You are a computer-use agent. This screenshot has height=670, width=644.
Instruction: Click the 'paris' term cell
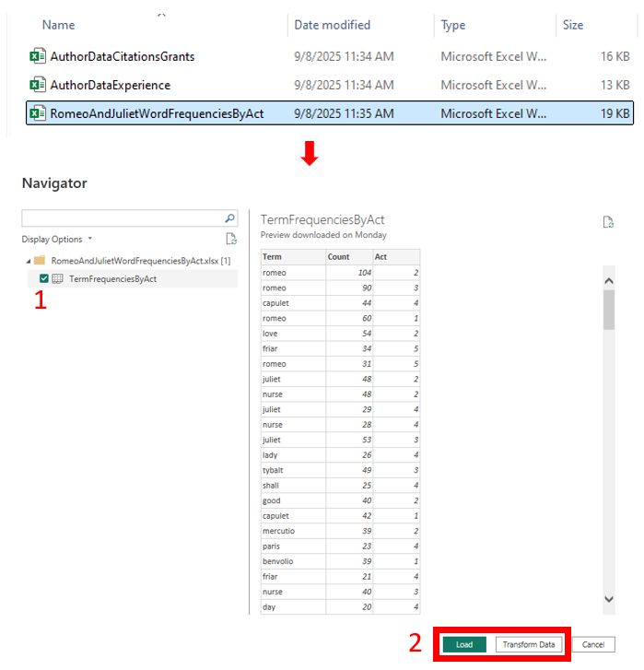click(293, 547)
